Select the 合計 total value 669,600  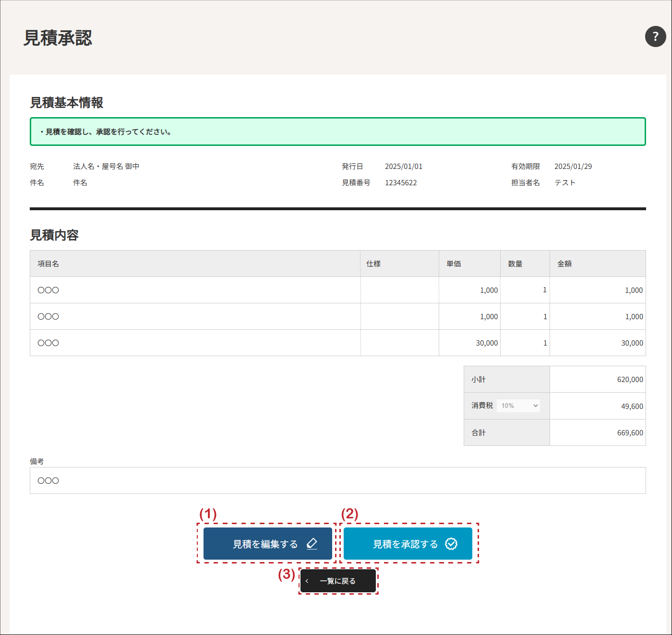(630, 433)
